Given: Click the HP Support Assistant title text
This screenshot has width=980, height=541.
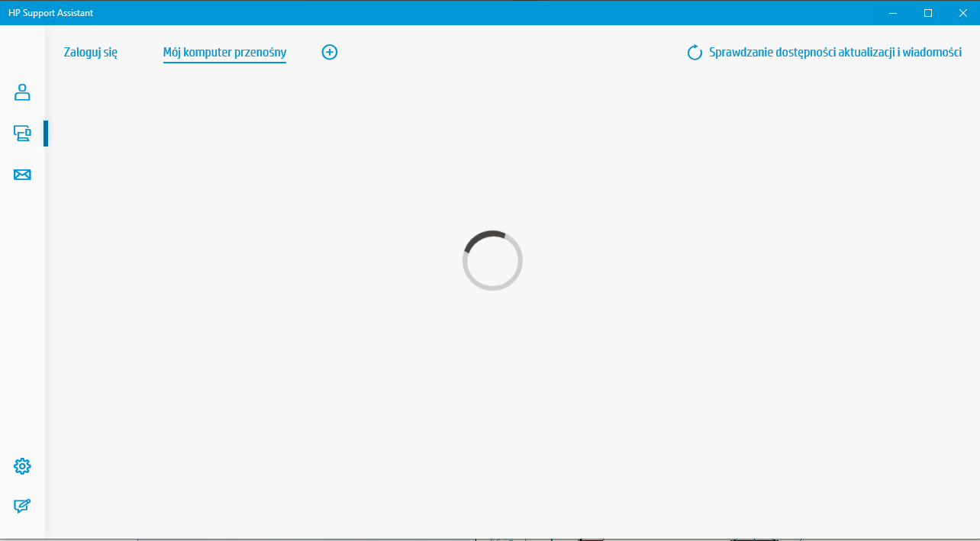Looking at the screenshot, I should point(49,12).
